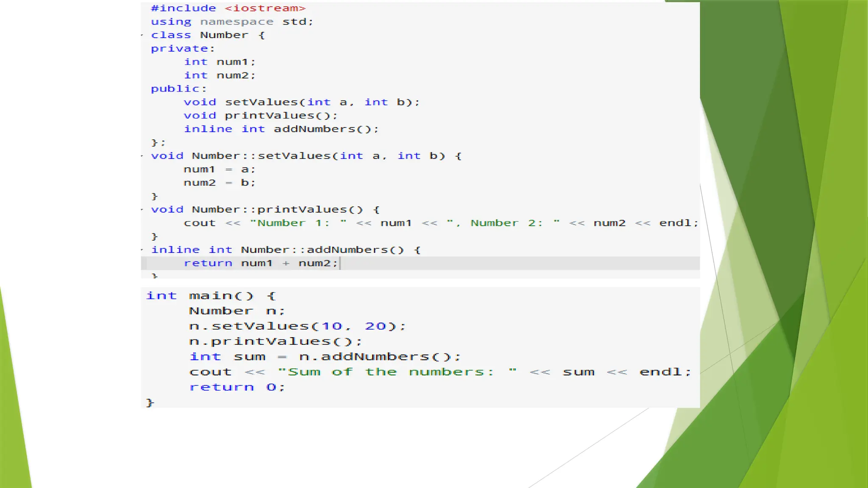Collapse the Number::printValues function fold marker
Image resolution: width=868 pixels, height=488 pixels.
click(x=142, y=210)
